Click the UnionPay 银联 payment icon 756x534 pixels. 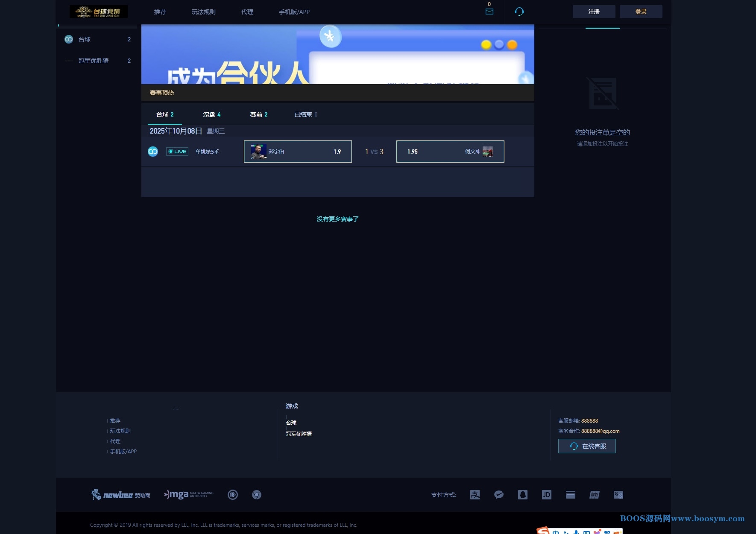click(595, 495)
